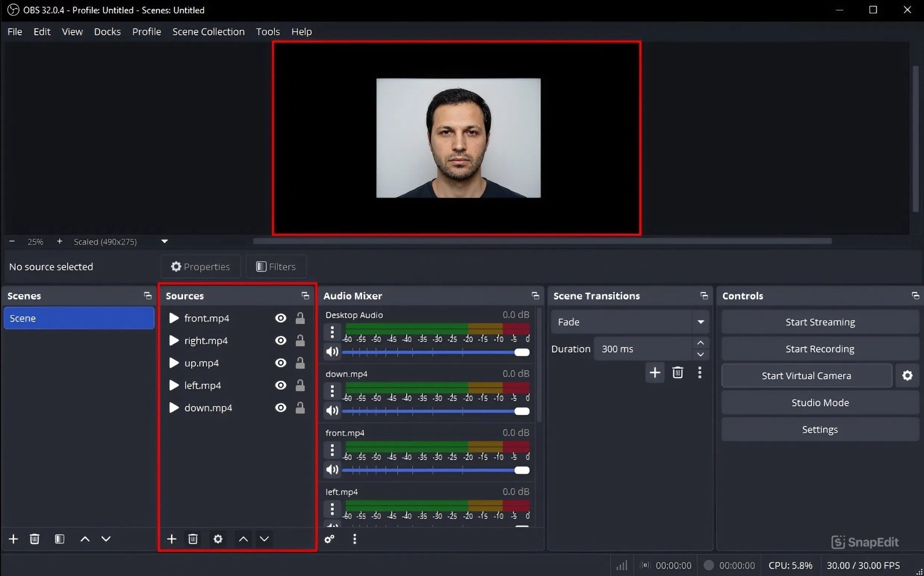Click Start Recording button
924x576 pixels.
820,349
